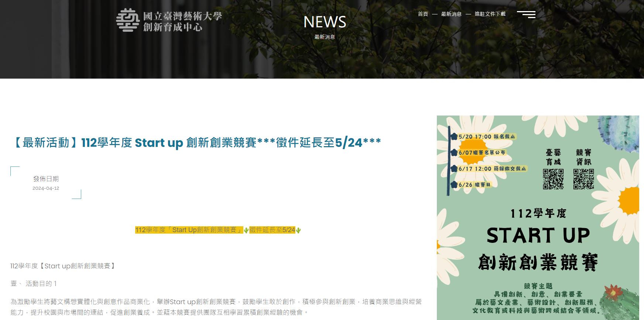Open the START UP competition poster image

tap(538, 218)
